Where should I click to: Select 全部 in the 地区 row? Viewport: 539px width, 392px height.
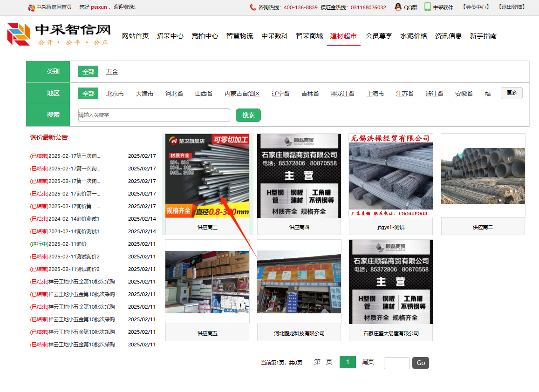(x=89, y=94)
